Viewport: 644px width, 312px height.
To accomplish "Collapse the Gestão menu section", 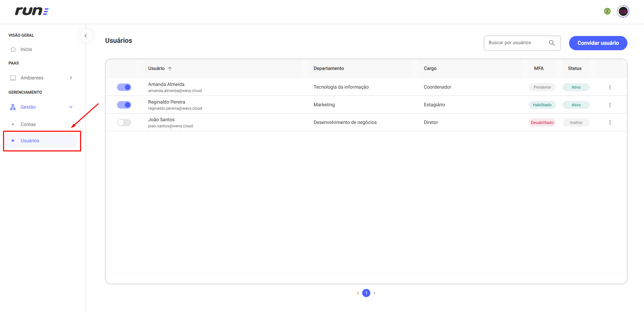I will (x=71, y=107).
